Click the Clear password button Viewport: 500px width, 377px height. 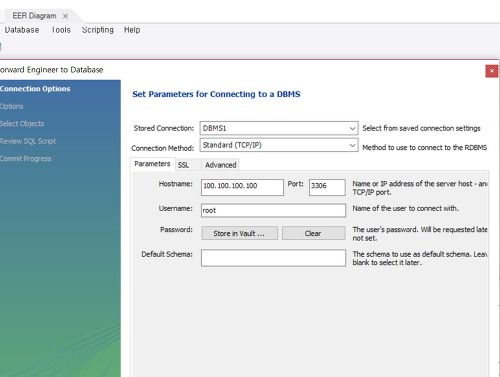click(314, 233)
